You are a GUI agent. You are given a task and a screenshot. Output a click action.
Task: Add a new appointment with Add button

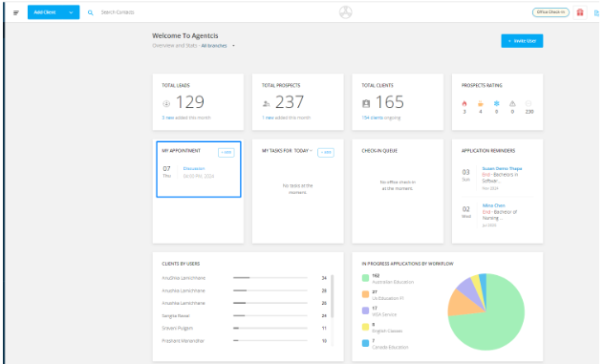pyautogui.click(x=226, y=153)
